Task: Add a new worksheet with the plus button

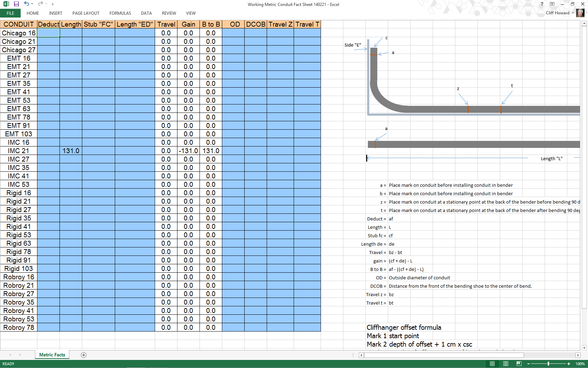Action: pyautogui.click(x=83, y=355)
